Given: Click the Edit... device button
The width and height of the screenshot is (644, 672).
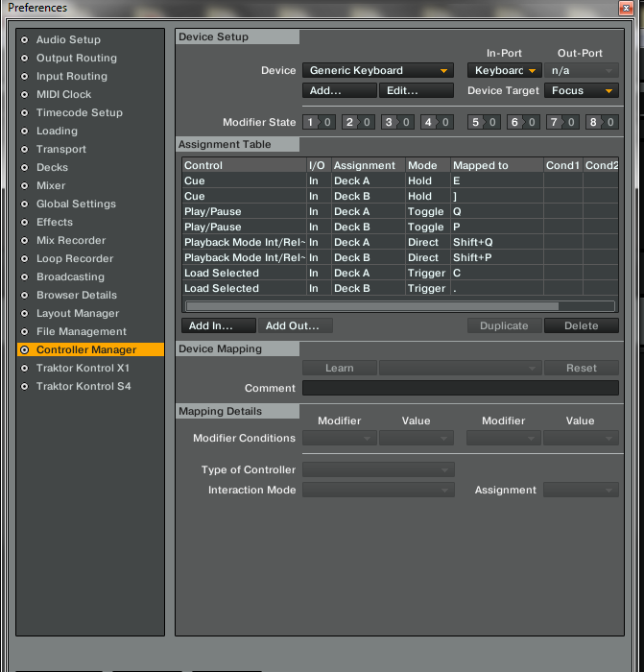Looking at the screenshot, I should (416, 90).
